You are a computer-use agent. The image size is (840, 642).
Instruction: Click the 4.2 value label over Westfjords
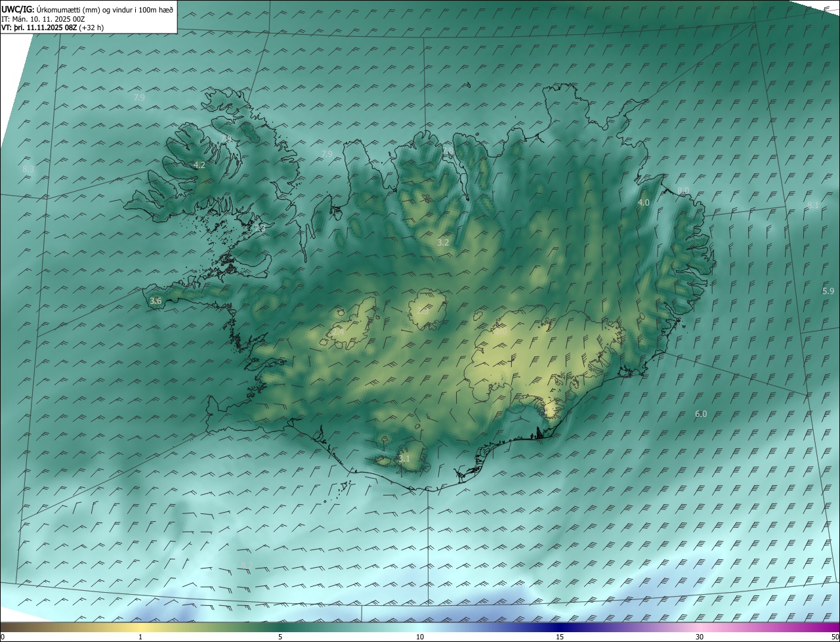coord(199,165)
